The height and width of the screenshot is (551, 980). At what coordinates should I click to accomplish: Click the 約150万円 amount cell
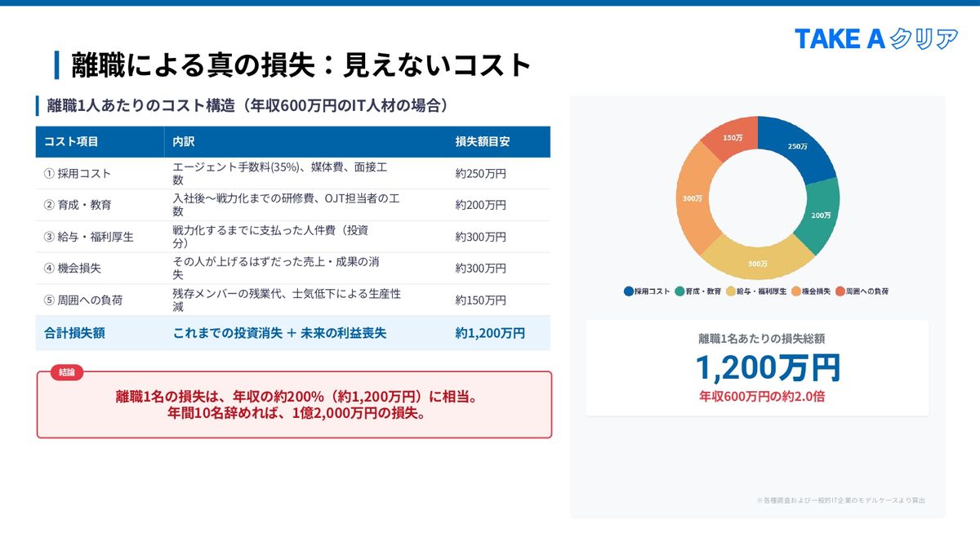point(480,300)
